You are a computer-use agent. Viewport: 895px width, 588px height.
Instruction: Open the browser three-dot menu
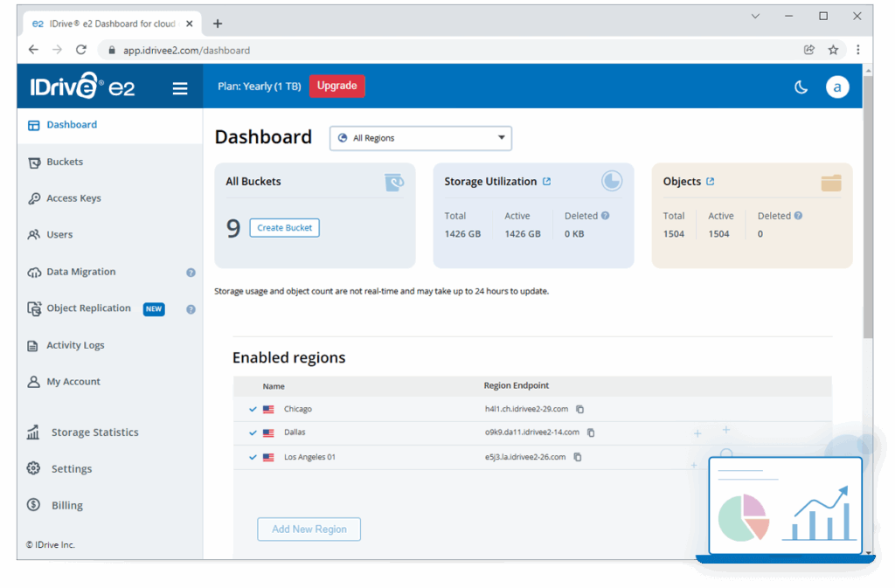click(857, 50)
